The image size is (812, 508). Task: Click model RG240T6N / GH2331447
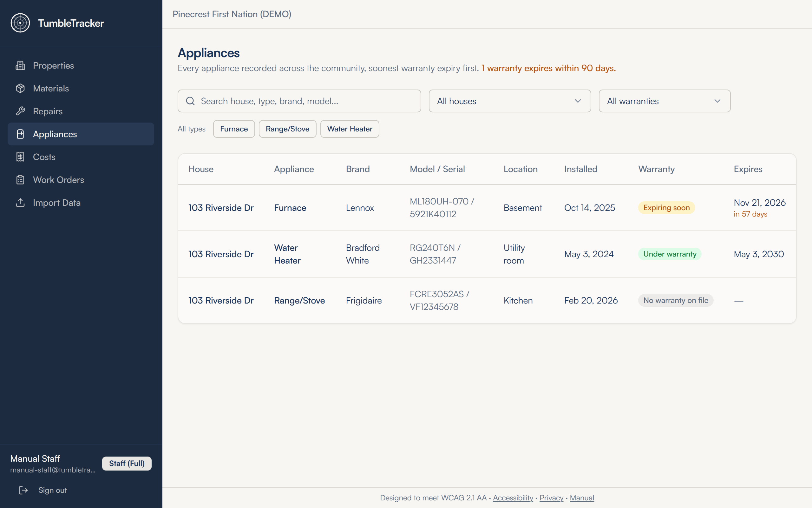pos(435,254)
